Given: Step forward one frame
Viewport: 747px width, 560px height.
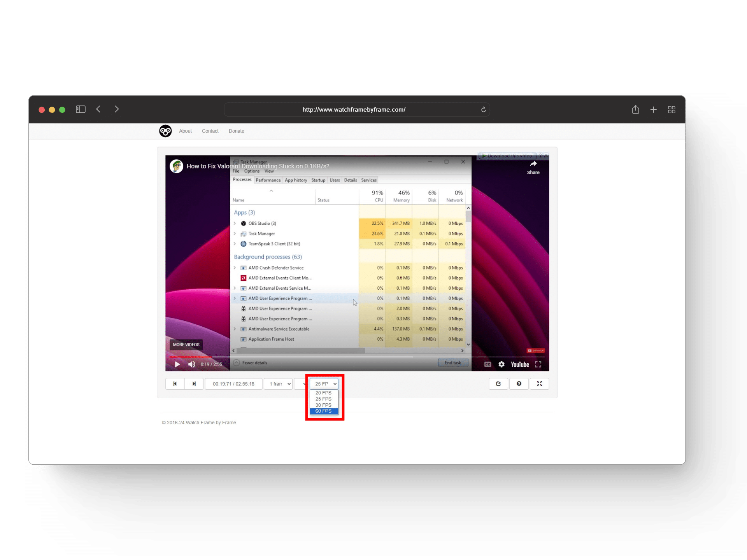Looking at the screenshot, I should tap(194, 384).
